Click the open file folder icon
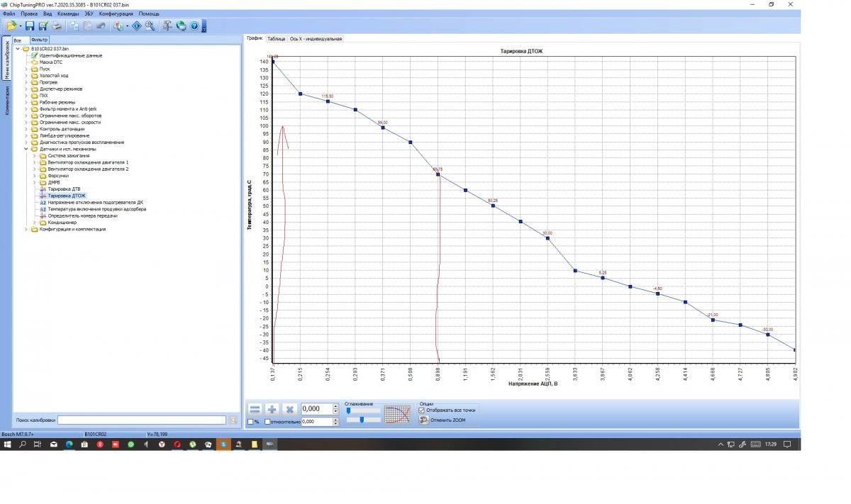 coord(11,26)
